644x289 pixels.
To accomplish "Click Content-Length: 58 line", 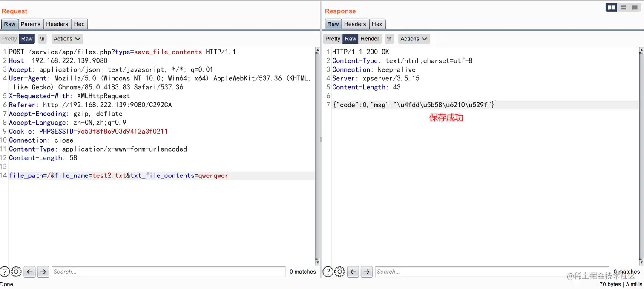I will tap(43, 158).
